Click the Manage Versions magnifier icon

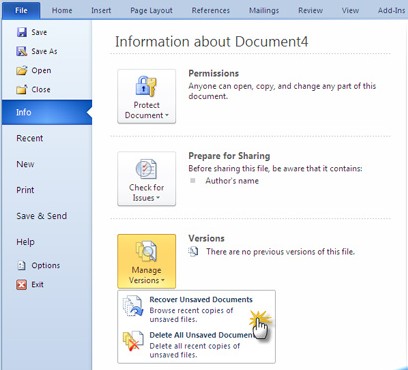point(146,252)
